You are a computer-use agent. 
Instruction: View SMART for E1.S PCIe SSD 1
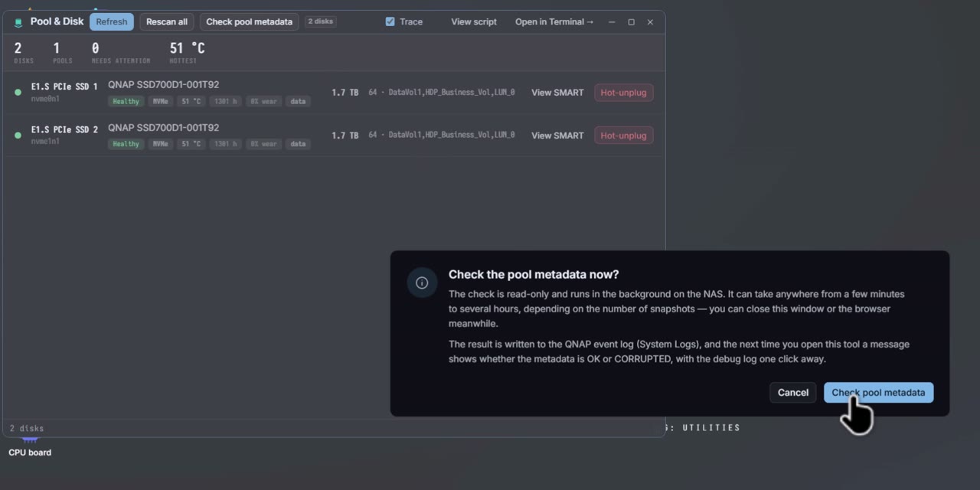point(557,93)
